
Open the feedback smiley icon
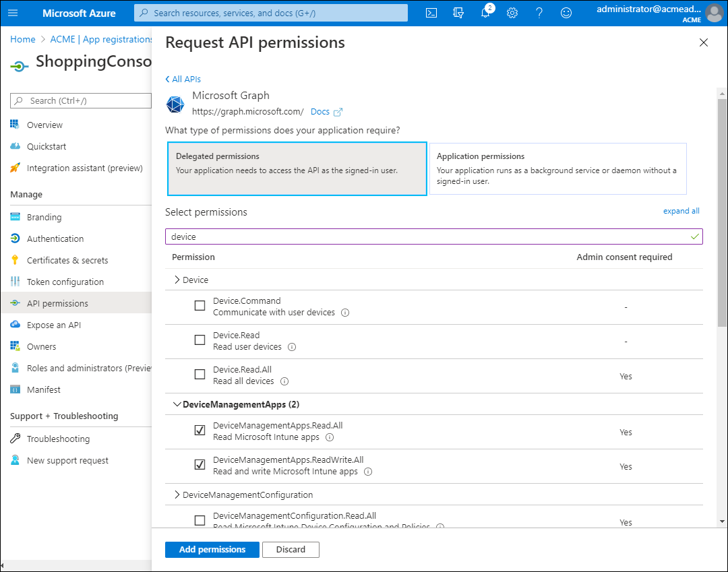[x=566, y=13]
